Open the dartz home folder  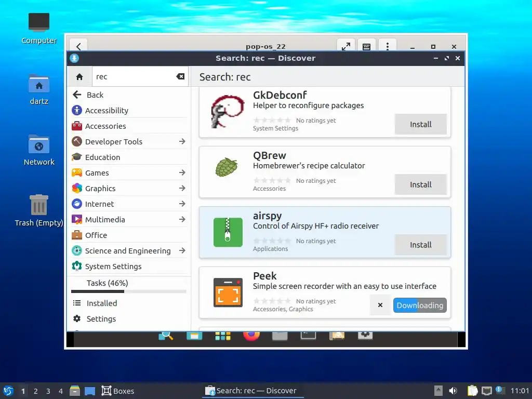point(39,89)
